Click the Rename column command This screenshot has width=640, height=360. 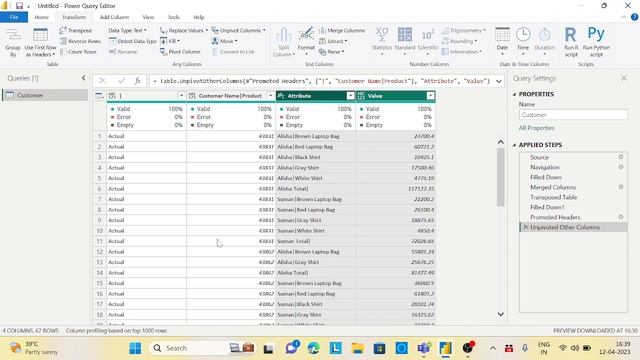(x=123, y=52)
